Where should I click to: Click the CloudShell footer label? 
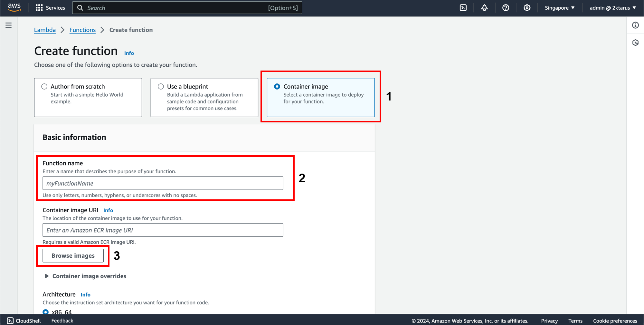coord(28,321)
